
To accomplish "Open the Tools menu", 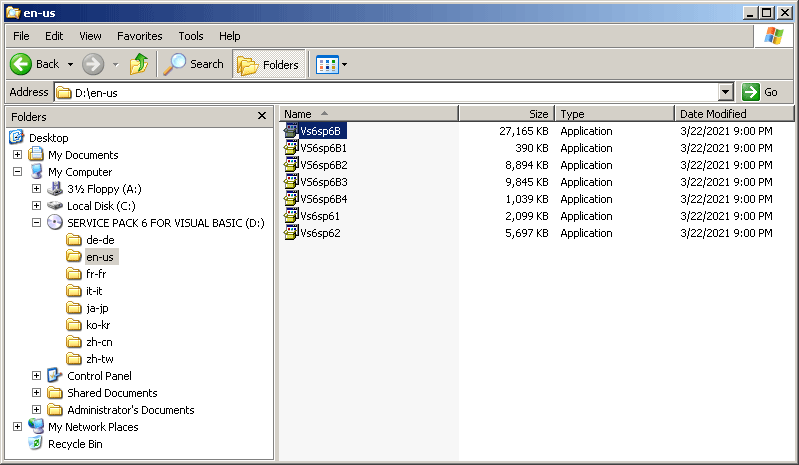I will point(191,36).
